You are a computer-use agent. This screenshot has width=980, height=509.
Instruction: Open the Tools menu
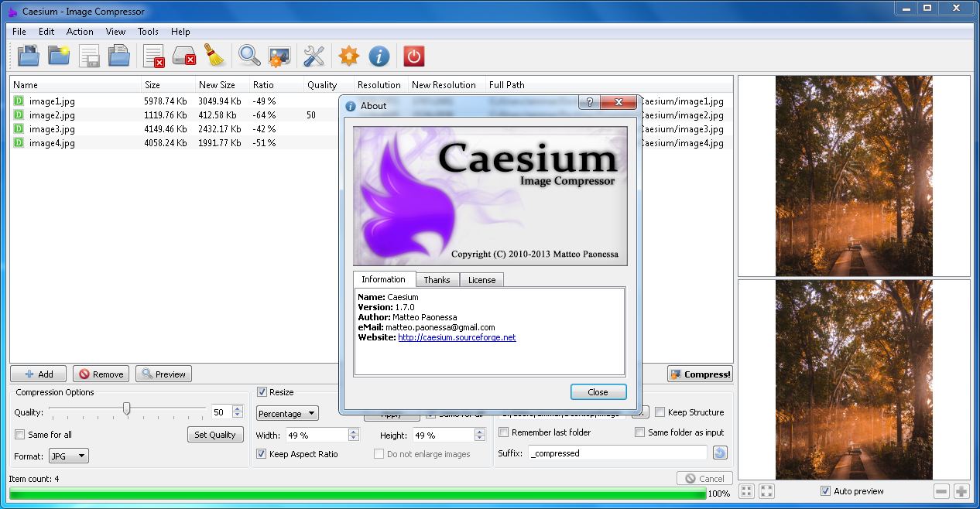pyautogui.click(x=148, y=32)
